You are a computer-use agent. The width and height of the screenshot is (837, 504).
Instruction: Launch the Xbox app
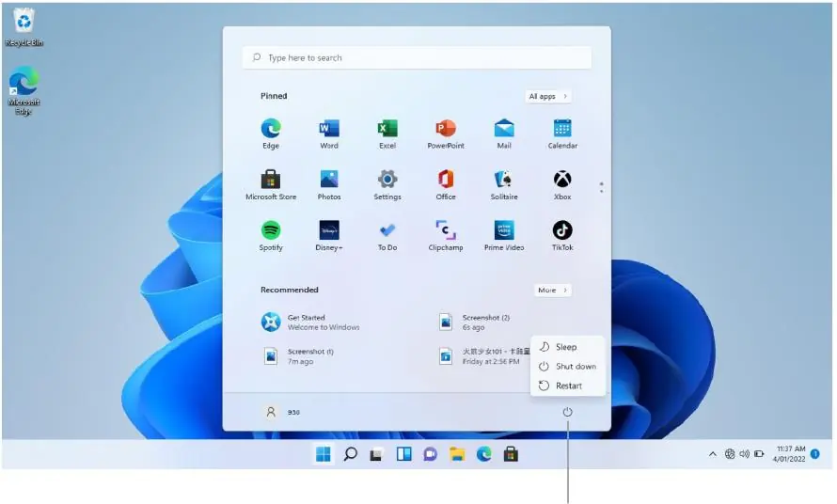point(562,184)
